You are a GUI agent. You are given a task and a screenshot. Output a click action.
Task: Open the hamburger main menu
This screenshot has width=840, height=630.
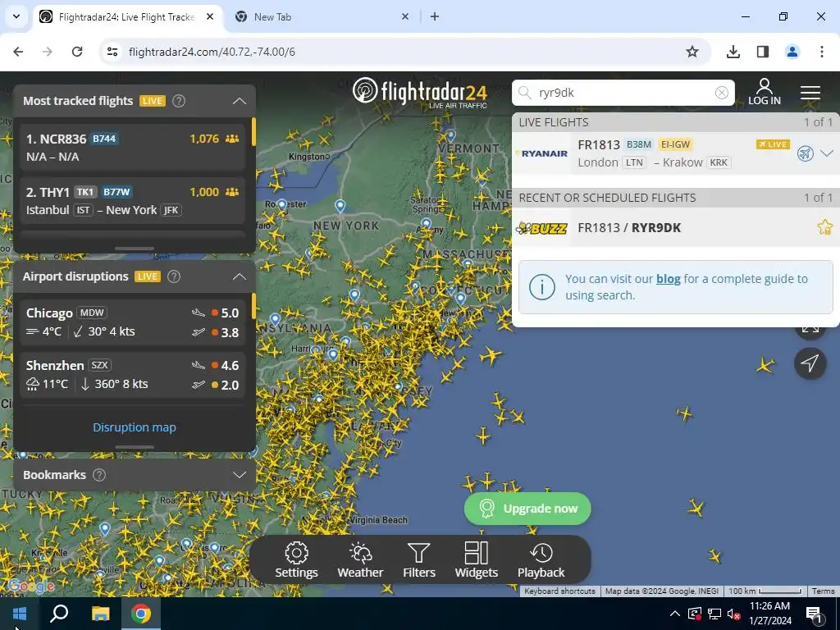coord(810,93)
